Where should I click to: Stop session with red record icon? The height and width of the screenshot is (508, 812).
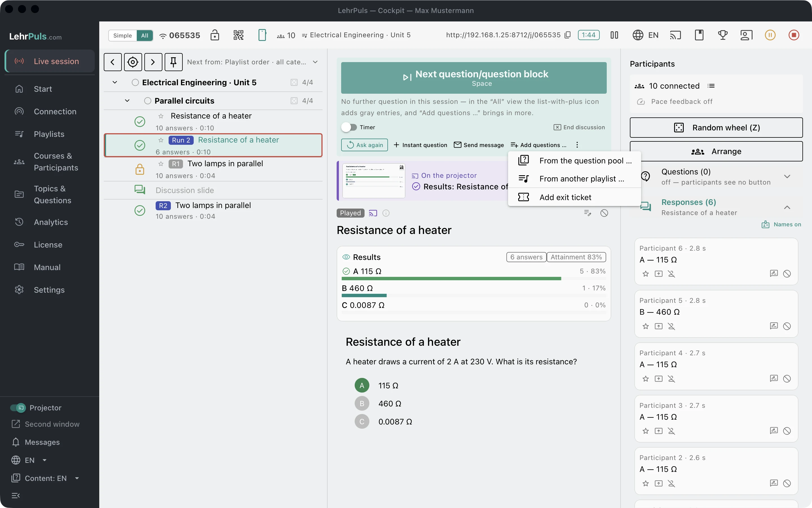[x=794, y=35]
